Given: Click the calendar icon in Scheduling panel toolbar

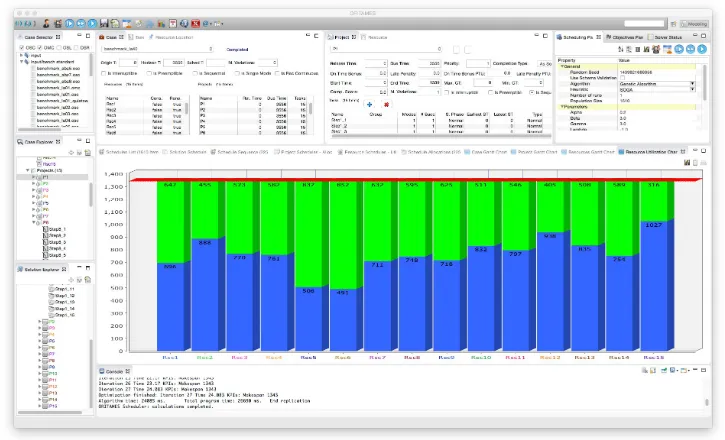Looking at the screenshot, I should pos(667,49).
